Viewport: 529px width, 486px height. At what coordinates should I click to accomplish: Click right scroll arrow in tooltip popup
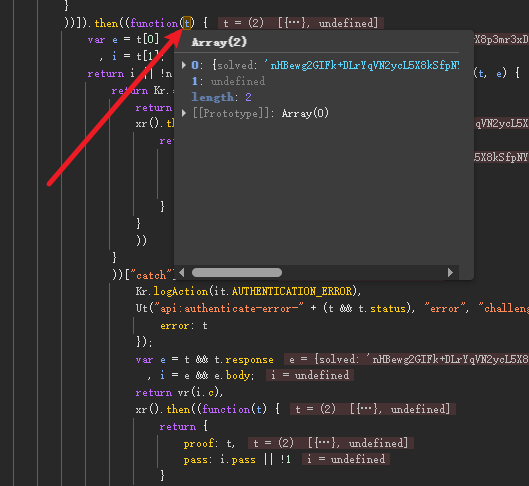450,273
